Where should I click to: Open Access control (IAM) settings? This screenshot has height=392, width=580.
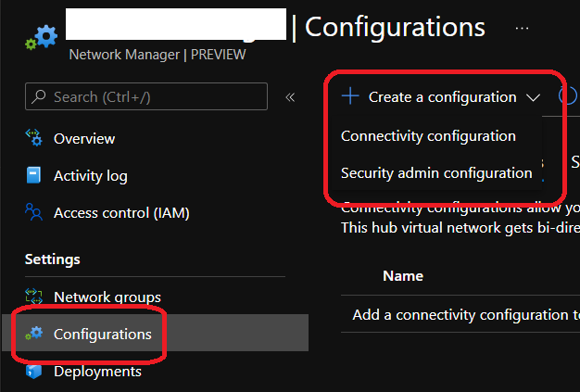121,213
